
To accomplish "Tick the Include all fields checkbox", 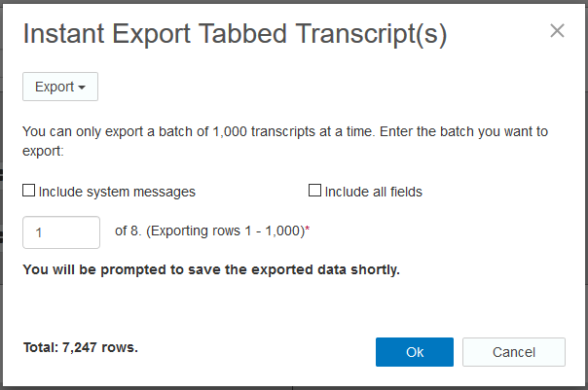I will 314,191.
